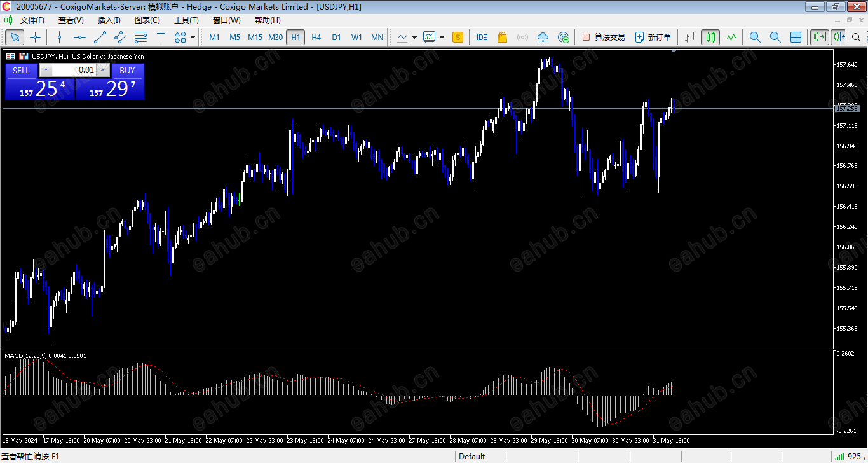The height and width of the screenshot is (463, 868).
Task: Switch chart to candlestick mode
Action: [710, 37]
